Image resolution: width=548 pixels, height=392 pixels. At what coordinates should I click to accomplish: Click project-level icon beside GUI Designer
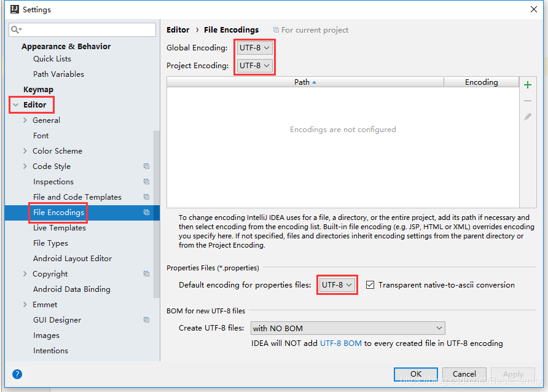pyautogui.click(x=146, y=320)
